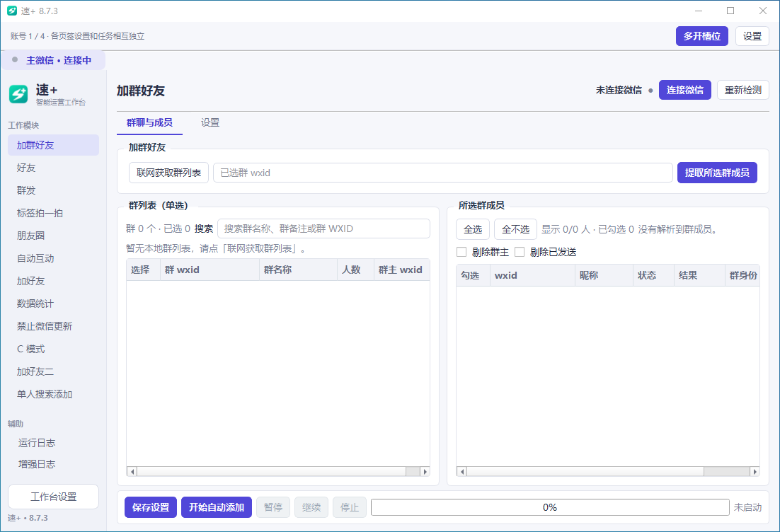Click the app icon in title bar
Viewport: 780px width, 532px height.
(12, 11)
